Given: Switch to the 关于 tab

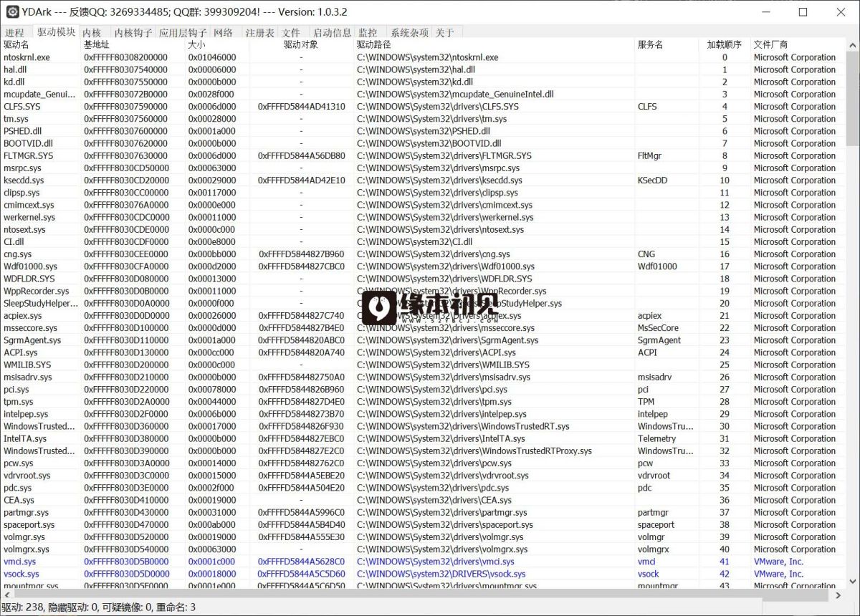Looking at the screenshot, I should coord(444,32).
